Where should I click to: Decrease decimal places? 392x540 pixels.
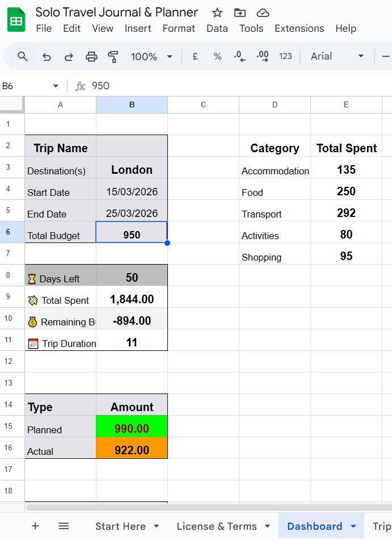click(239, 56)
